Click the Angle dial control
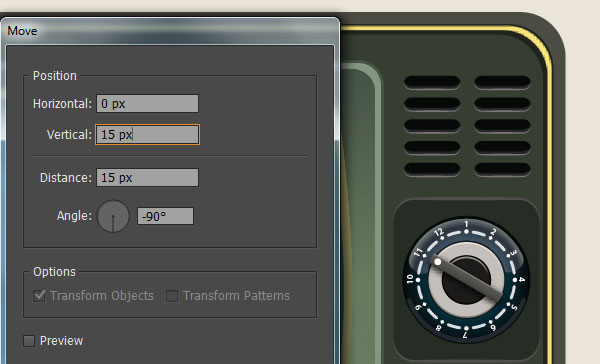Viewport: 600px width, 364px height. pyautogui.click(x=113, y=216)
